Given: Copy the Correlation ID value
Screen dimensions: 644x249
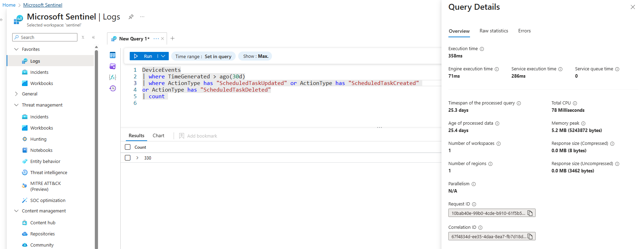Looking at the screenshot, I should (x=530, y=236).
